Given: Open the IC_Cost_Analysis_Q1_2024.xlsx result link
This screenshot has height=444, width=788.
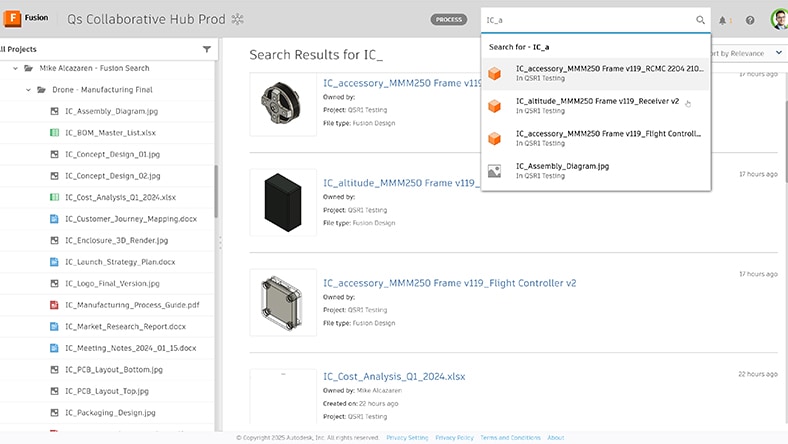Looking at the screenshot, I should pos(394,377).
